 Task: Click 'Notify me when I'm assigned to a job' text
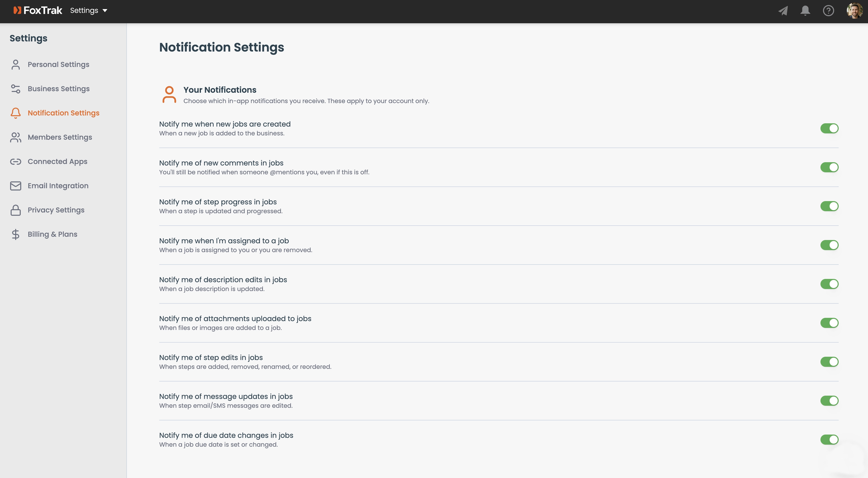(x=224, y=241)
